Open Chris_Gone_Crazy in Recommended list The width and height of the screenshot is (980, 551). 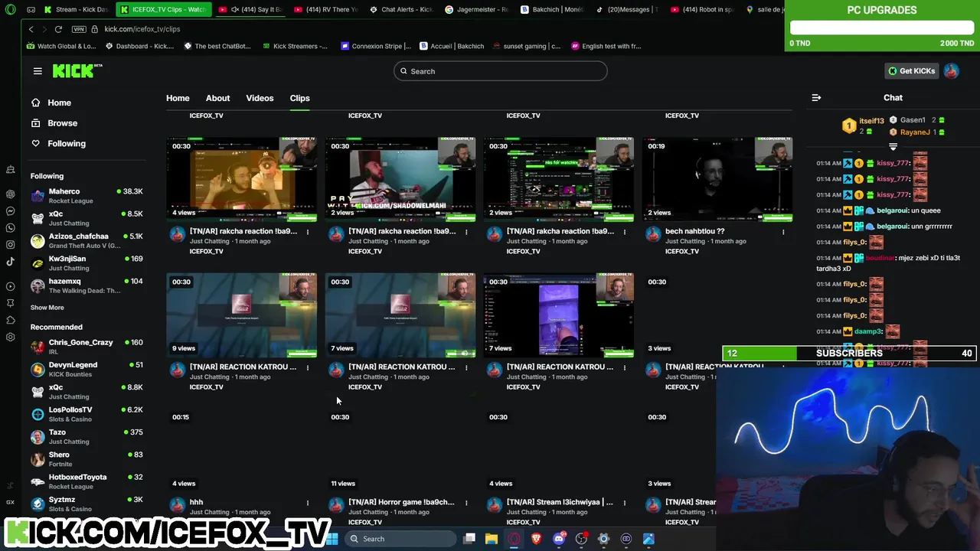[x=87, y=347]
